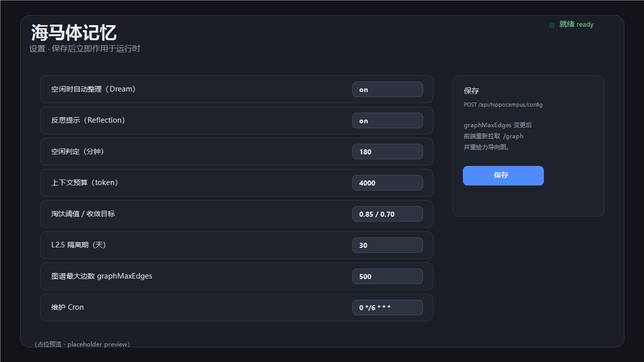The image size is (644, 362).
Task: Click the graphMaxEdges 变更后 note line
Action: point(498,125)
